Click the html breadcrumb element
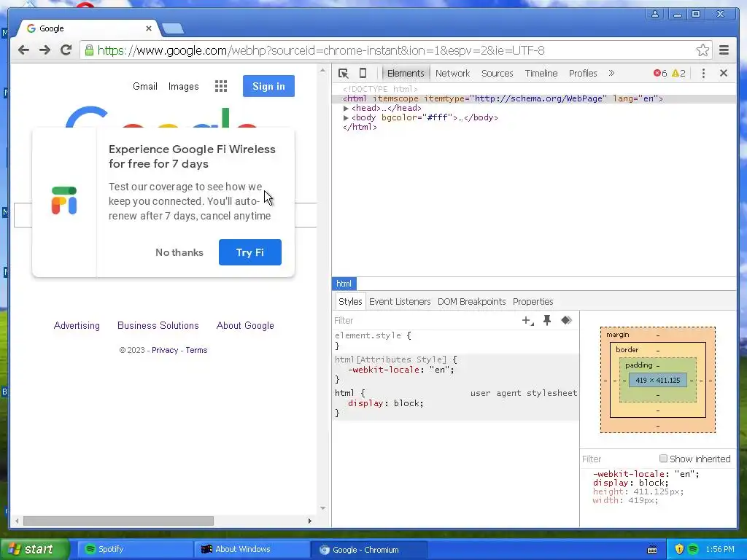The width and height of the screenshot is (747, 560). click(x=344, y=284)
